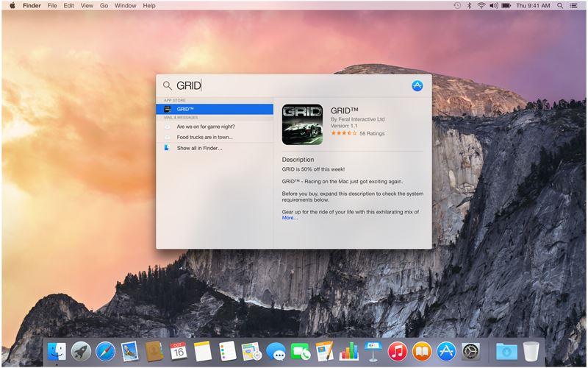Viewport: 588px width, 368px height.
Task: Click 'GRID is 50% off this week!' text
Action: tap(313, 169)
